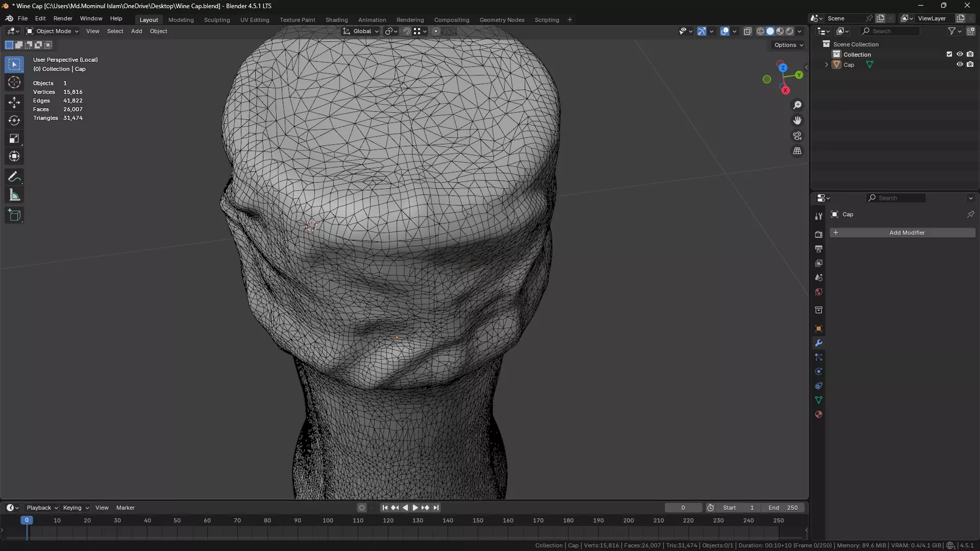
Task: Open the Global transform orientation dropdown
Action: 361,31
